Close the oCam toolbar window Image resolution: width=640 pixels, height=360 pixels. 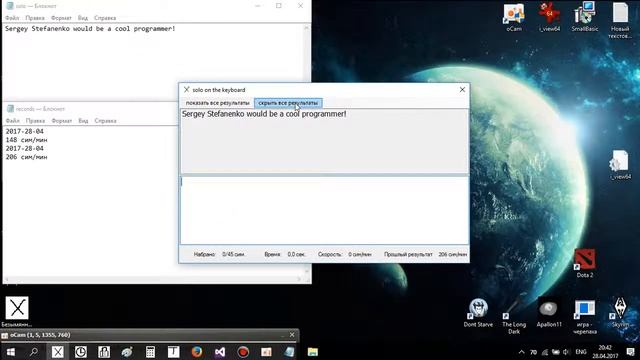[292, 335]
